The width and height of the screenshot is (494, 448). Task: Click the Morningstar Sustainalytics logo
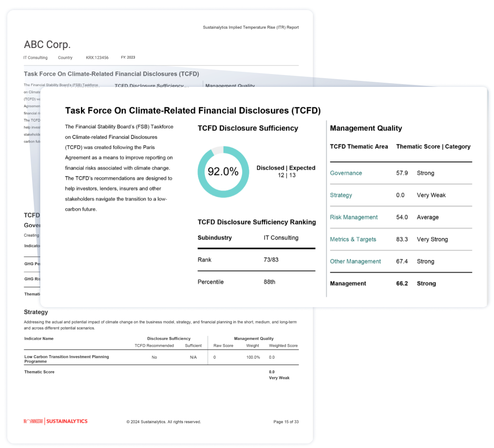55,421
